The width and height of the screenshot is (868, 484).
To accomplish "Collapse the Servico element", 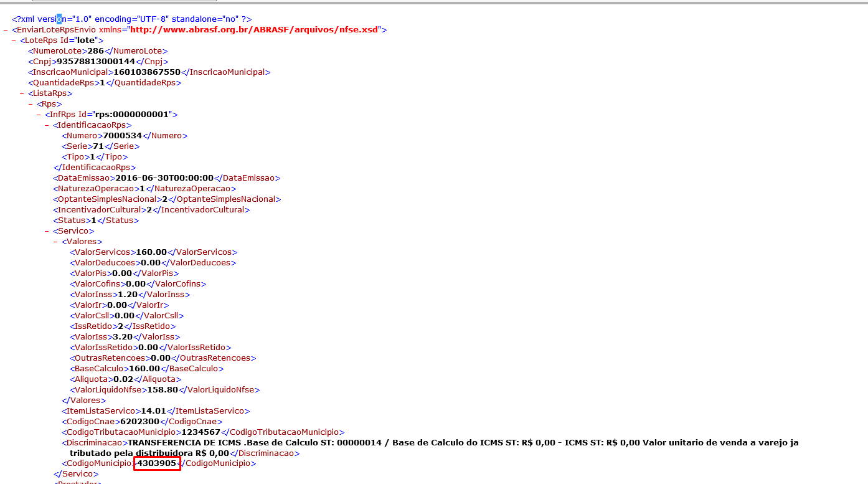I will (x=47, y=231).
